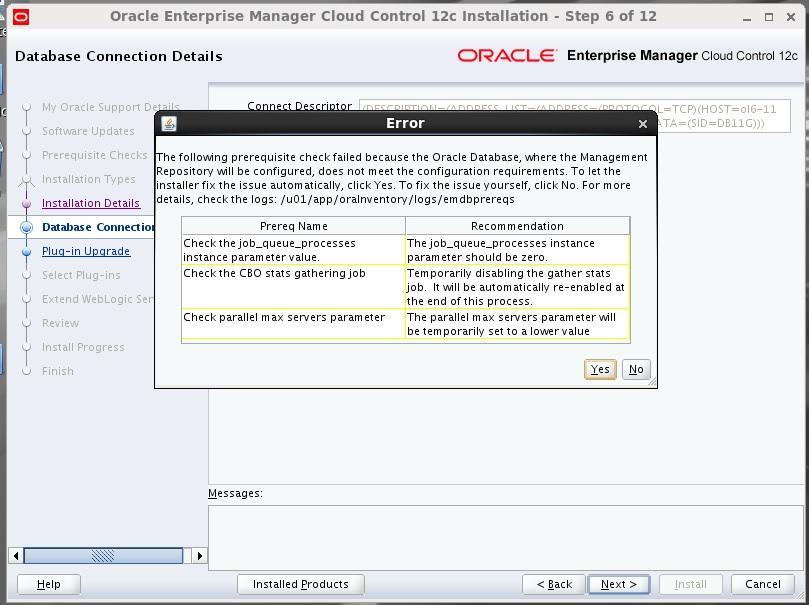Click Yes to auto-fix prerequisites

pos(600,369)
